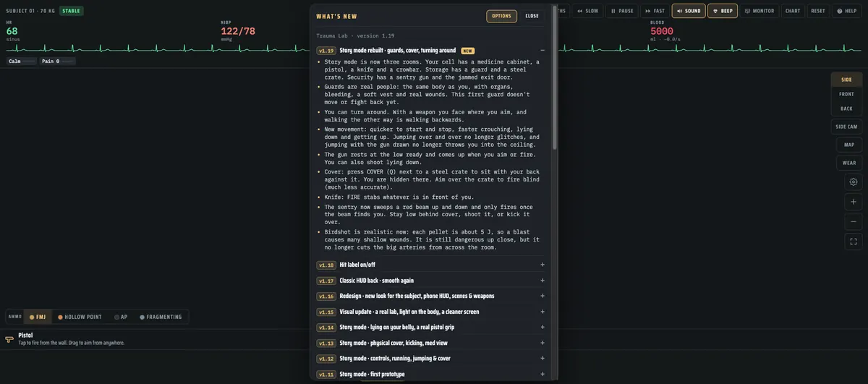
Task: Slow down simulation with SLOW button
Action: coord(587,11)
